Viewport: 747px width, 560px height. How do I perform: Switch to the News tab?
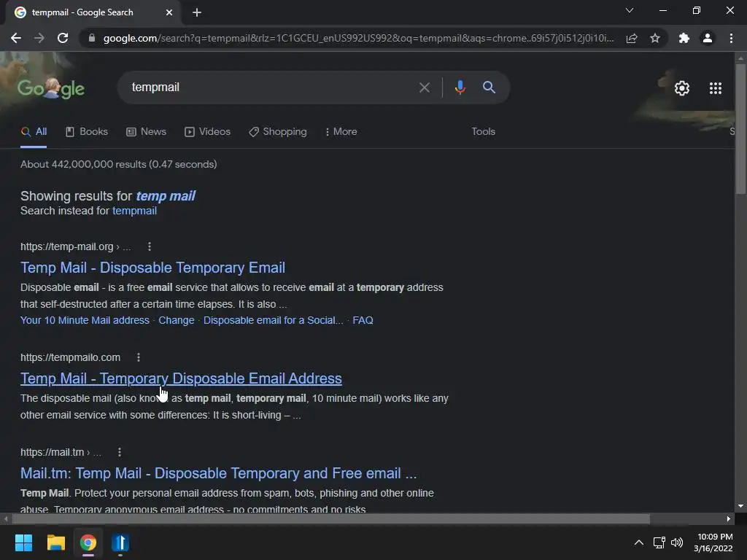(x=146, y=131)
